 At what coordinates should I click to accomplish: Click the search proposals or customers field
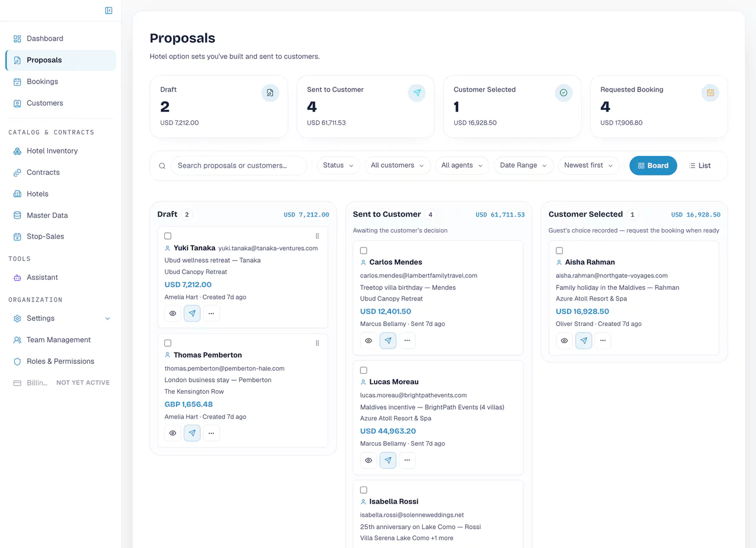click(239, 165)
